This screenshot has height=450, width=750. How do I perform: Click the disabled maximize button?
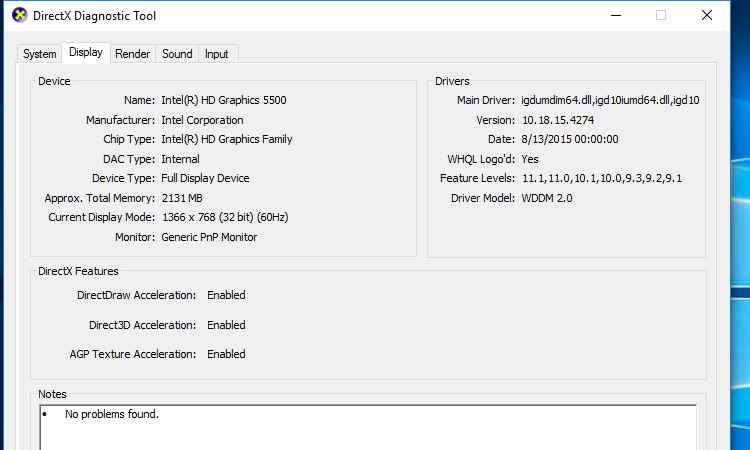661,15
